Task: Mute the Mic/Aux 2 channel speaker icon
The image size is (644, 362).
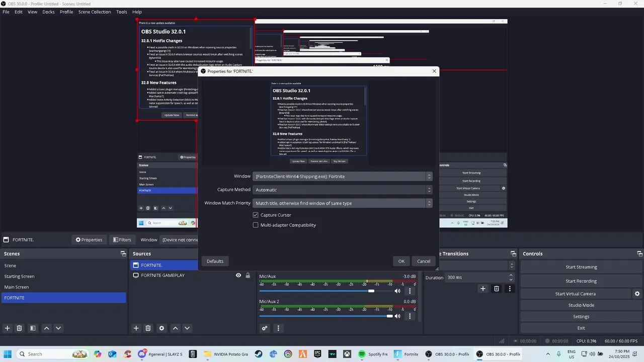Action: pos(397,316)
